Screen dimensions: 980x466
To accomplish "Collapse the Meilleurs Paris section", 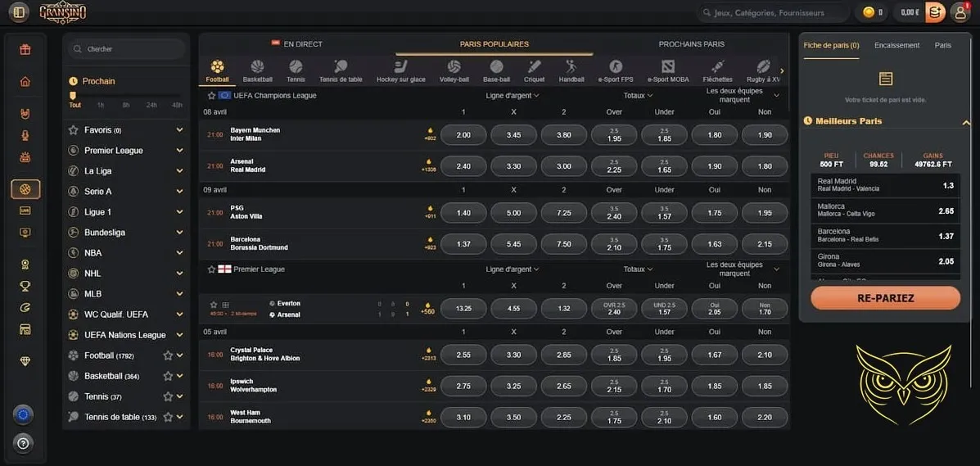I will pos(965,122).
